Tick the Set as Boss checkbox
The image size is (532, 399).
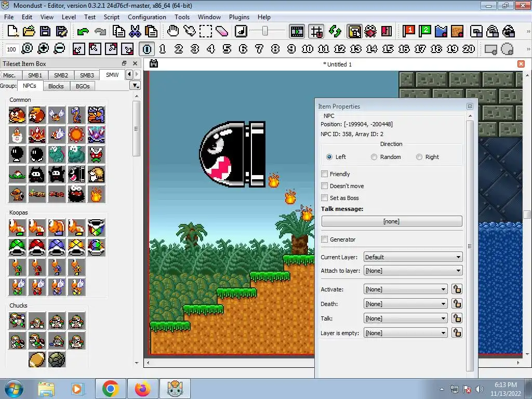(x=324, y=197)
